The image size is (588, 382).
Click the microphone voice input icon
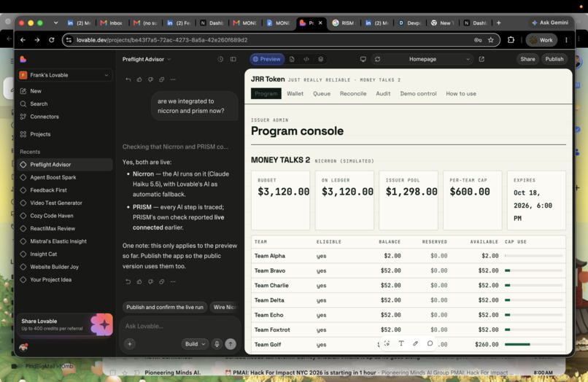point(217,344)
